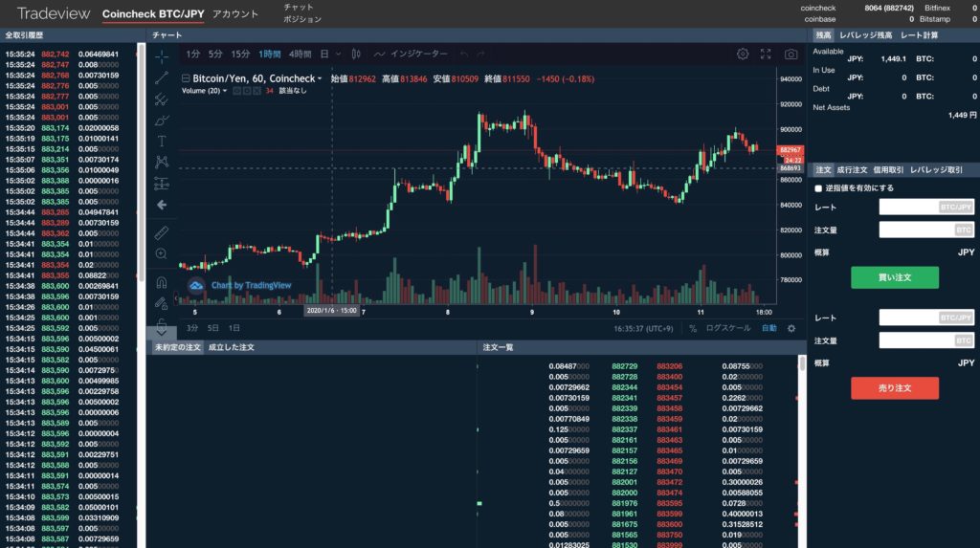This screenshot has height=548, width=980.
Task: Open chart settings gear in top toolbar
Action: click(743, 55)
